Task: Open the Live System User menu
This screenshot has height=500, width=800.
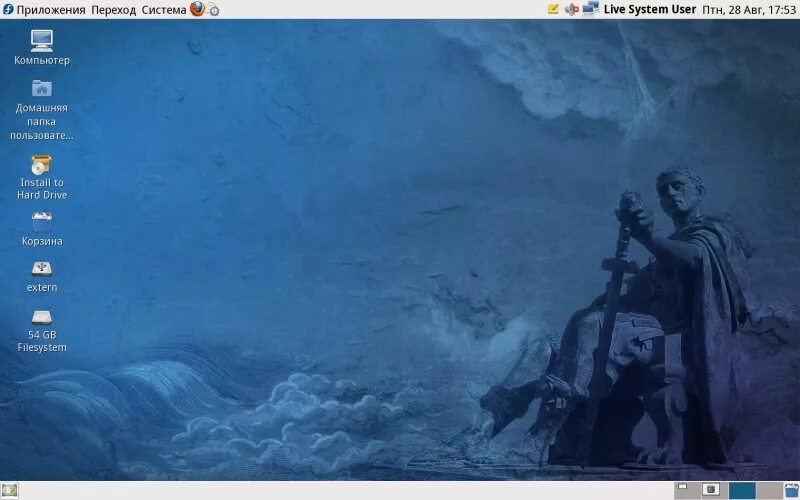Action: tap(649, 9)
